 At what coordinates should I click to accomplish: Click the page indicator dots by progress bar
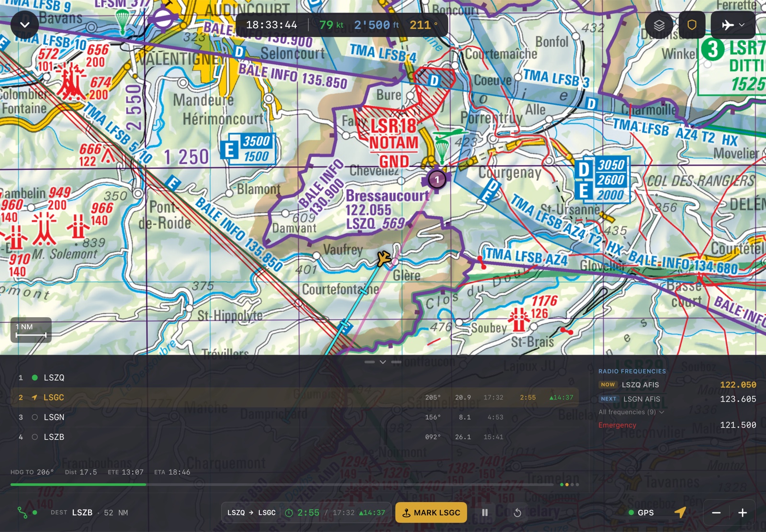pyautogui.click(x=569, y=485)
